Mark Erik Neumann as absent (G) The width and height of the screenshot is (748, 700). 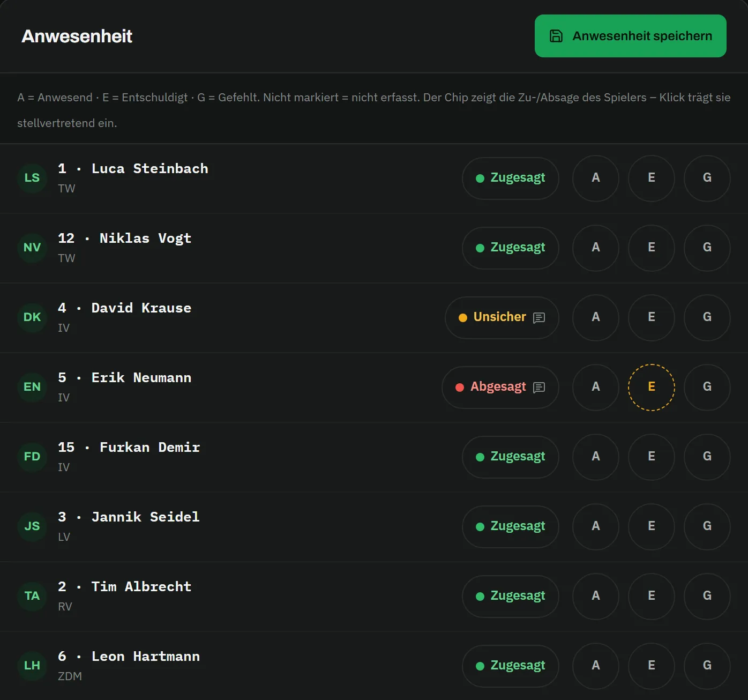(x=707, y=388)
